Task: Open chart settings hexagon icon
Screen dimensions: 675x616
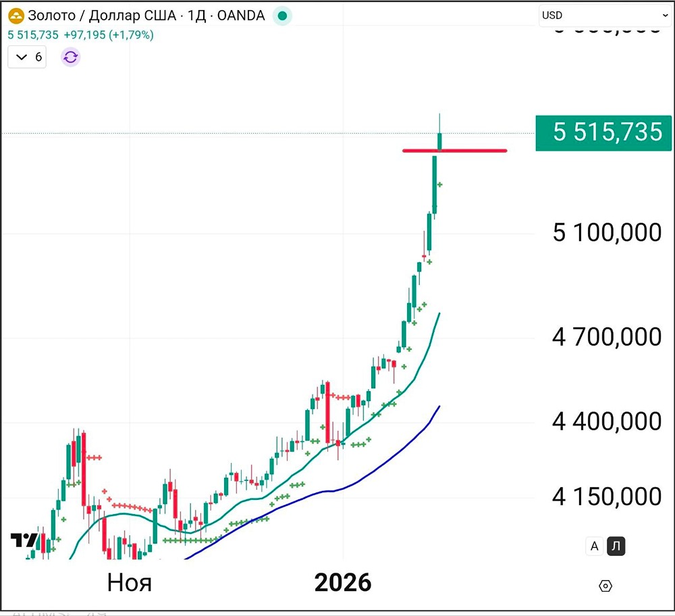Action: (605, 586)
